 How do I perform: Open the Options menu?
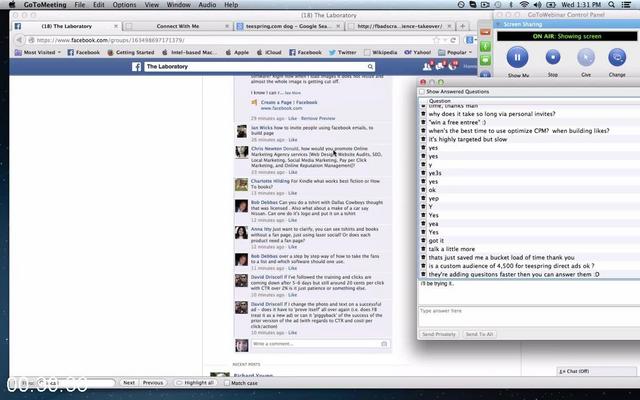(124, 5)
